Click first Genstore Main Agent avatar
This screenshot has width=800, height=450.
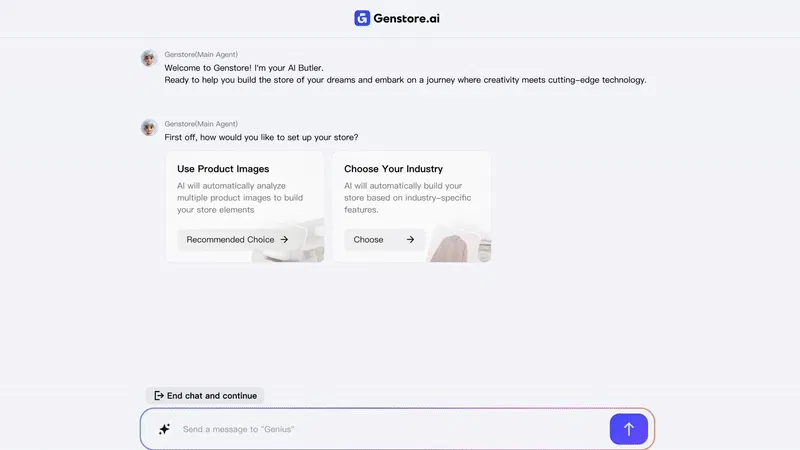click(149, 58)
